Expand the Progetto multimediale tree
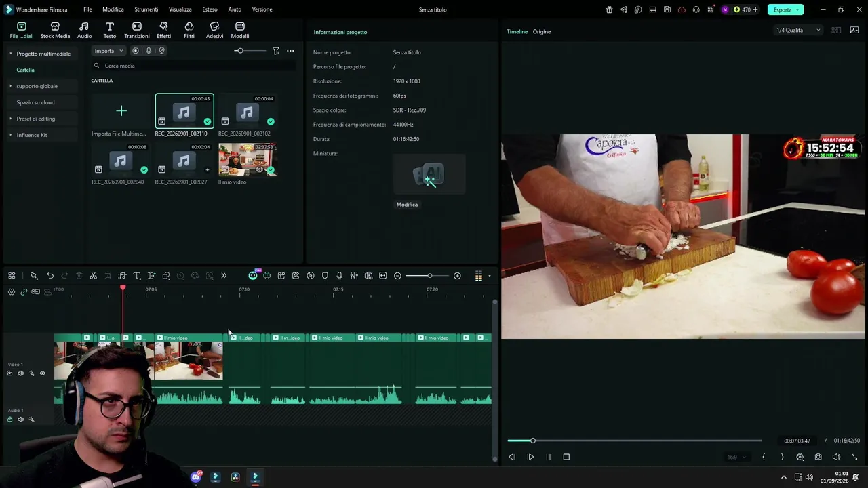The height and width of the screenshot is (488, 868). [10, 54]
